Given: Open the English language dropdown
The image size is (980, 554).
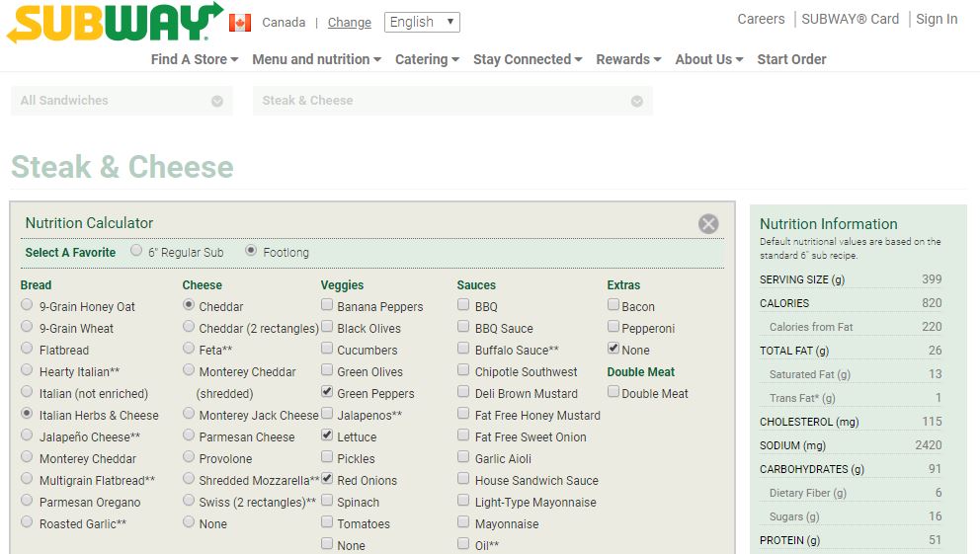Looking at the screenshot, I should coord(422,22).
